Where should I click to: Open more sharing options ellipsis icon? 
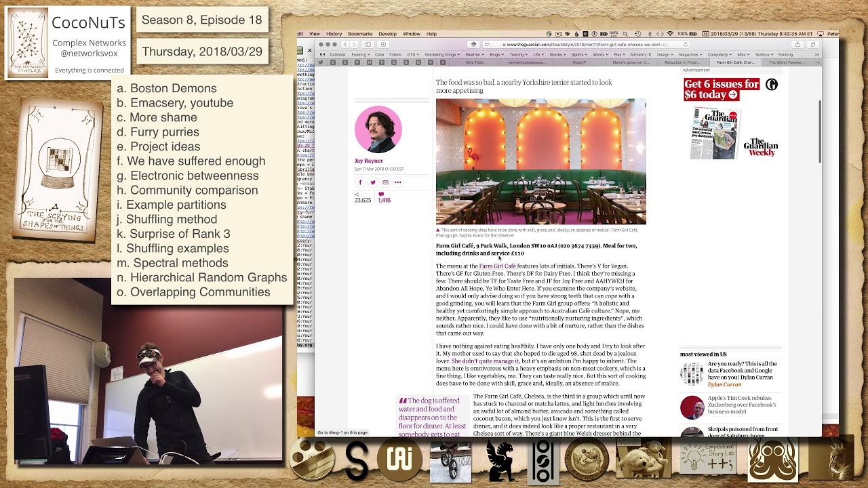[x=398, y=182]
